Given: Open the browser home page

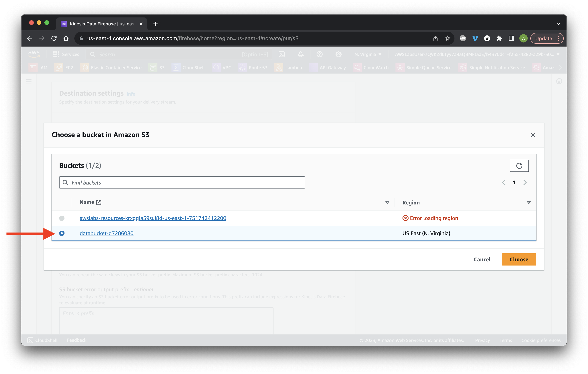Looking at the screenshot, I should coord(66,38).
